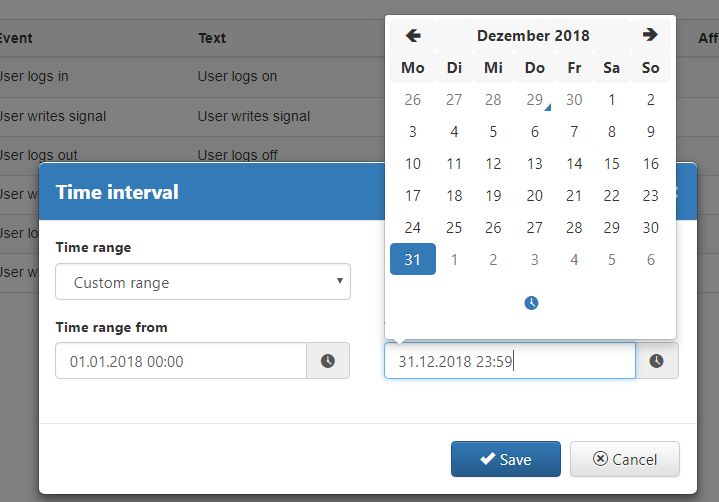The height and width of the screenshot is (502, 719).
Task: Pick day 7 in the calendar
Action: click(574, 132)
